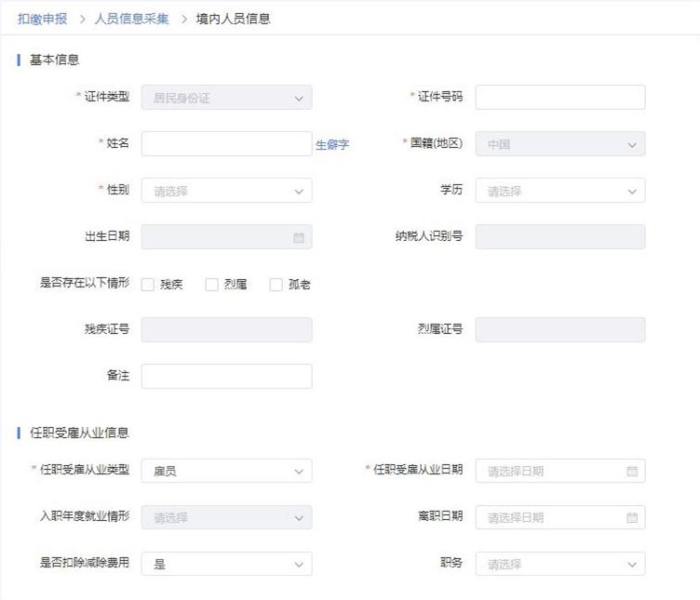Viewport: 700px width, 600px height.
Task: Click calendar icon in 离职日期 field
Action: pos(632,517)
